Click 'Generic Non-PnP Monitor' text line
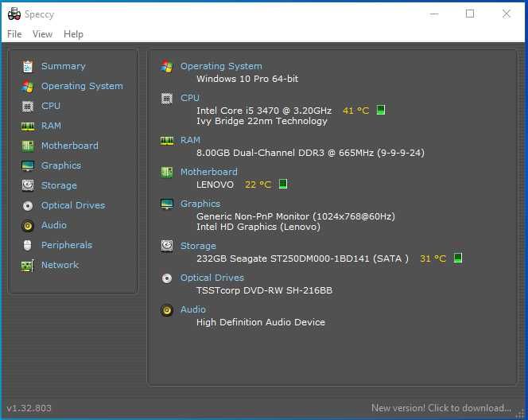Image resolution: width=528 pixels, height=420 pixels. 296,216
